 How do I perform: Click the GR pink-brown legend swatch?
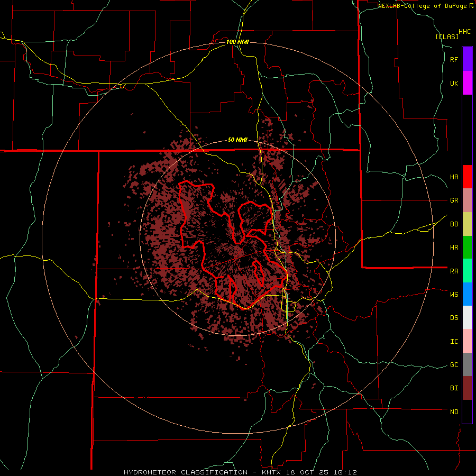467,200
